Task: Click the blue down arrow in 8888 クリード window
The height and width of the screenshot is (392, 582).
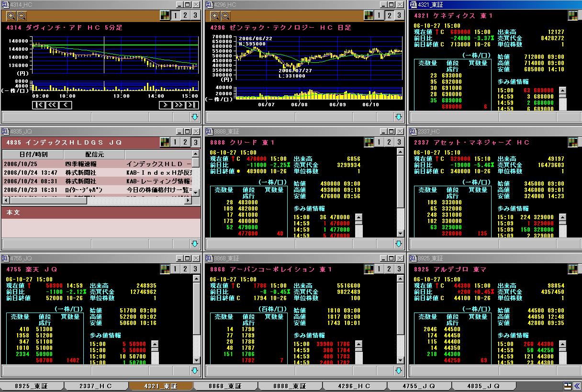Action: pyautogui.click(x=399, y=244)
